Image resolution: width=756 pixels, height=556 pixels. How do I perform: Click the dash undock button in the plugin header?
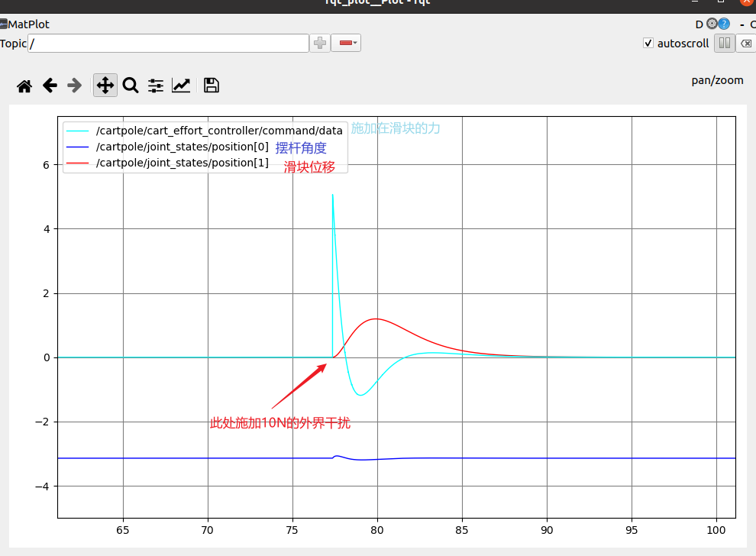click(742, 24)
